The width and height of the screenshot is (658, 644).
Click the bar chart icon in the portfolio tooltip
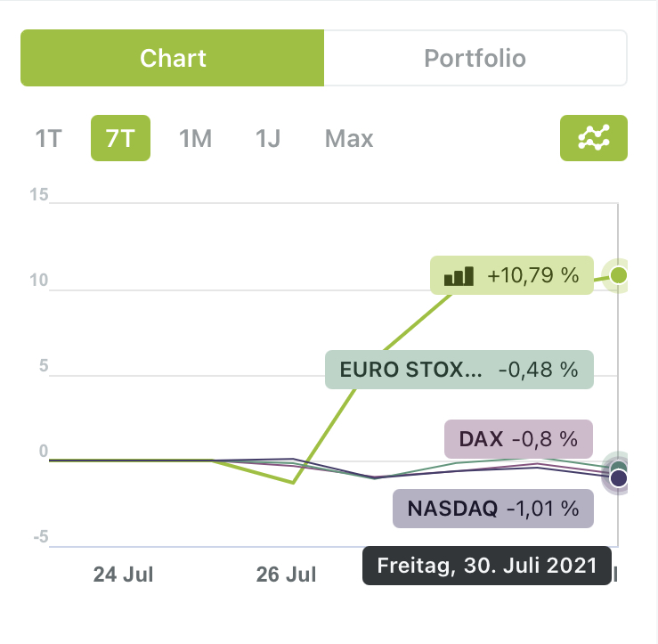[459, 276]
